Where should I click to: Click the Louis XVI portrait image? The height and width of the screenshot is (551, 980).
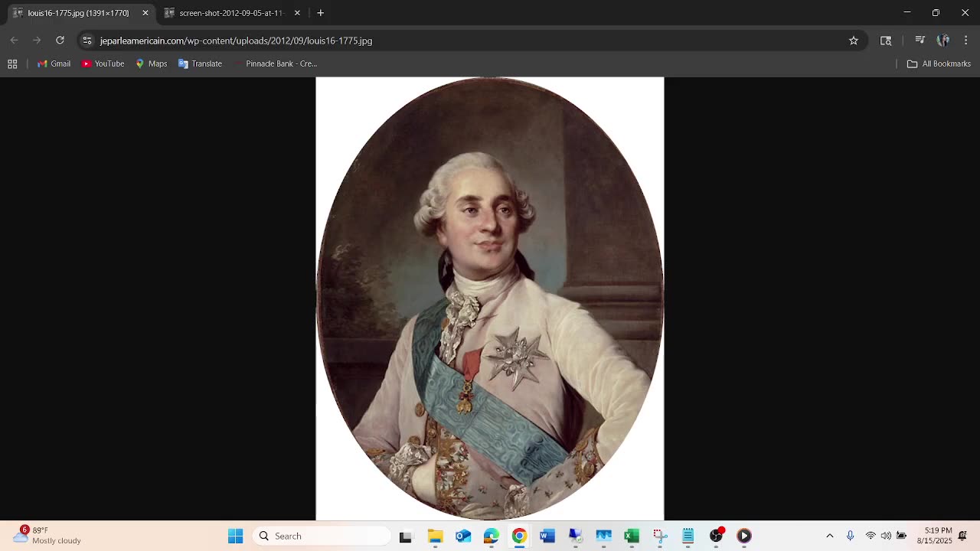click(490, 299)
